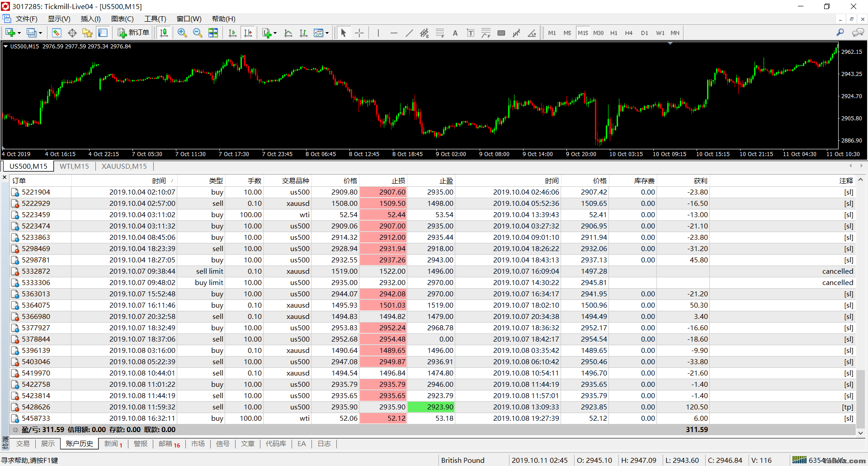Open the US500,M15 chart triangle menu
This screenshot has height=466, width=868.
pos(5,46)
